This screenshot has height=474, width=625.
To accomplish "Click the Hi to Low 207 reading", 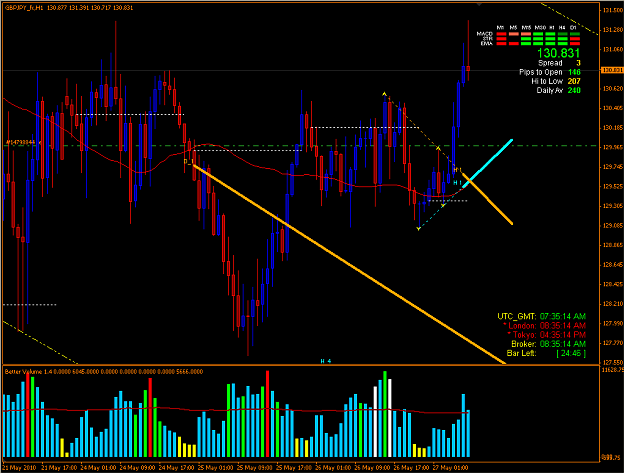I will click(556, 81).
